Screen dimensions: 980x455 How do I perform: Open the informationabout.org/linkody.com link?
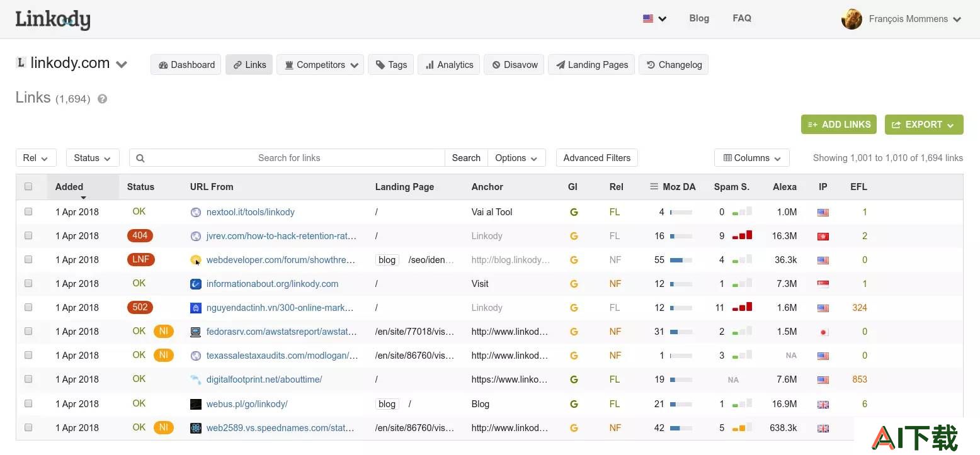click(x=272, y=284)
